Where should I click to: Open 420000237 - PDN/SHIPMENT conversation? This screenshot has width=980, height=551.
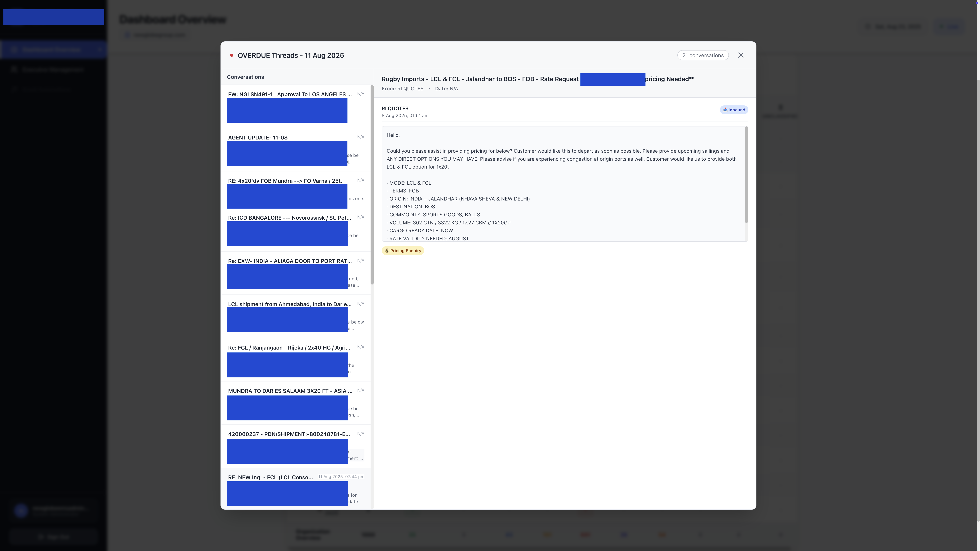click(289, 434)
